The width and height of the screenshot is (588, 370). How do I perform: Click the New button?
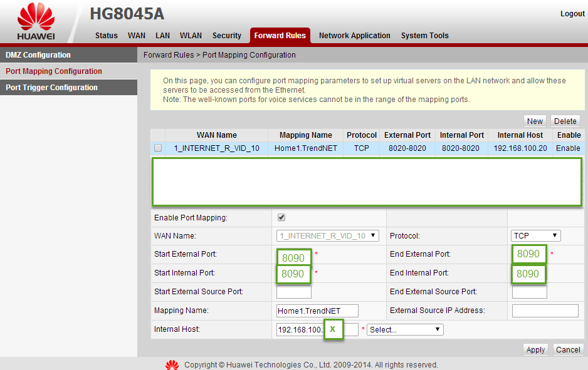tap(535, 121)
